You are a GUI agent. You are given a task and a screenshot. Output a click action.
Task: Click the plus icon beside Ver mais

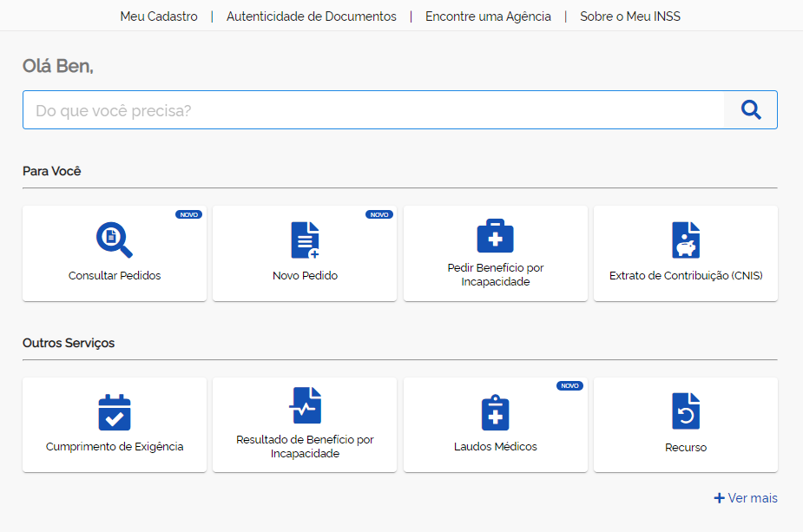point(719,497)
